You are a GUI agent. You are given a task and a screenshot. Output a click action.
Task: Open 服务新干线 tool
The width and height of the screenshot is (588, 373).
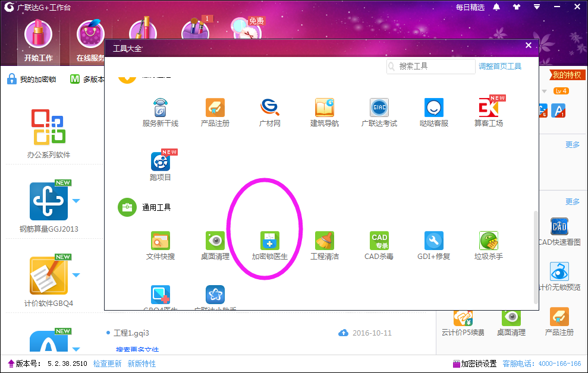(x=161, y=113)
